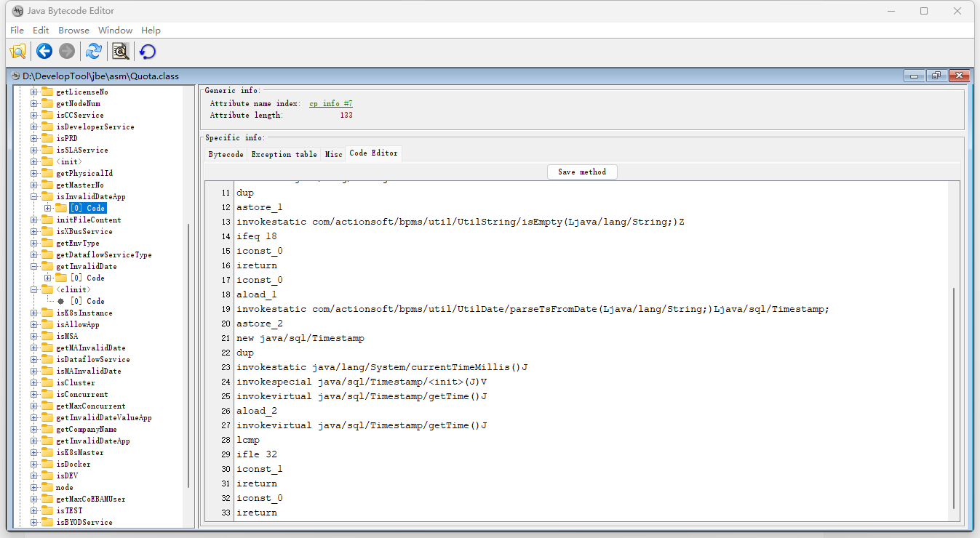Close the Quota.class inner window
The image size is (980, 538).
[960, 76]
